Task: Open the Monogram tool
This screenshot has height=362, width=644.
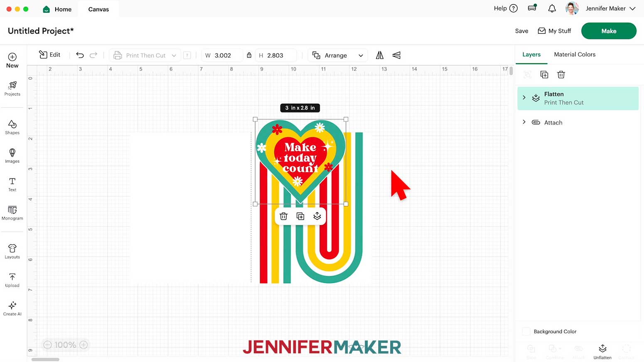Action: pyautogui.click(x=12, y=213)
